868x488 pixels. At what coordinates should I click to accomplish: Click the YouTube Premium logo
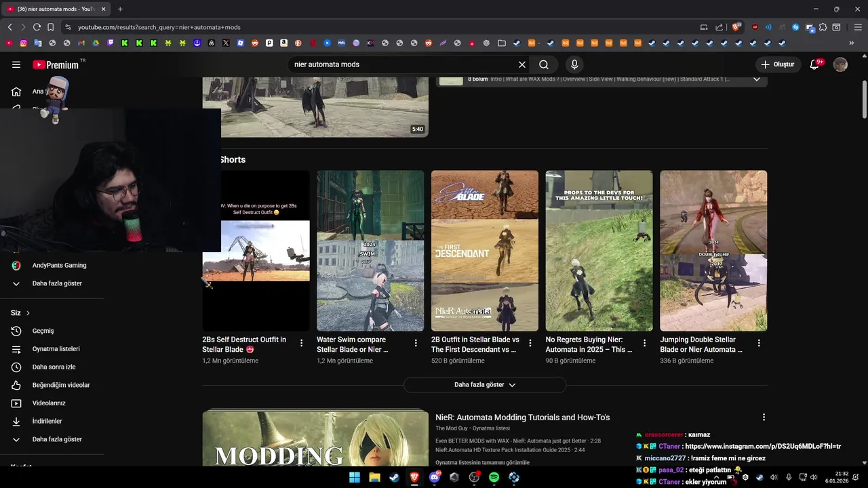pos(56,65)
